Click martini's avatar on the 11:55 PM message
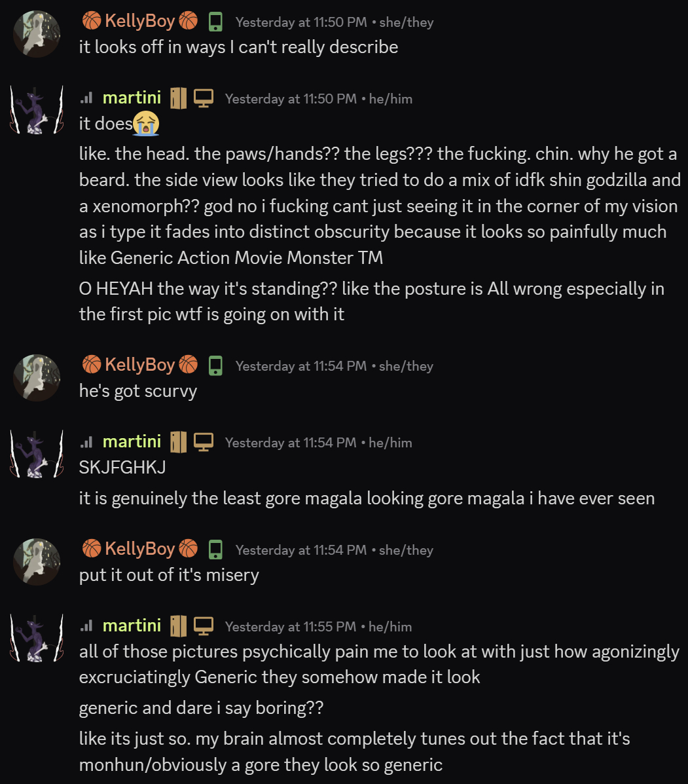This screenshot has width=688, height=784. click(37, 638)
